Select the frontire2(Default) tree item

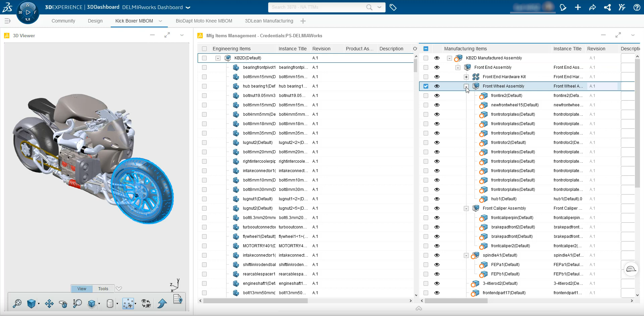pos(507,96)
